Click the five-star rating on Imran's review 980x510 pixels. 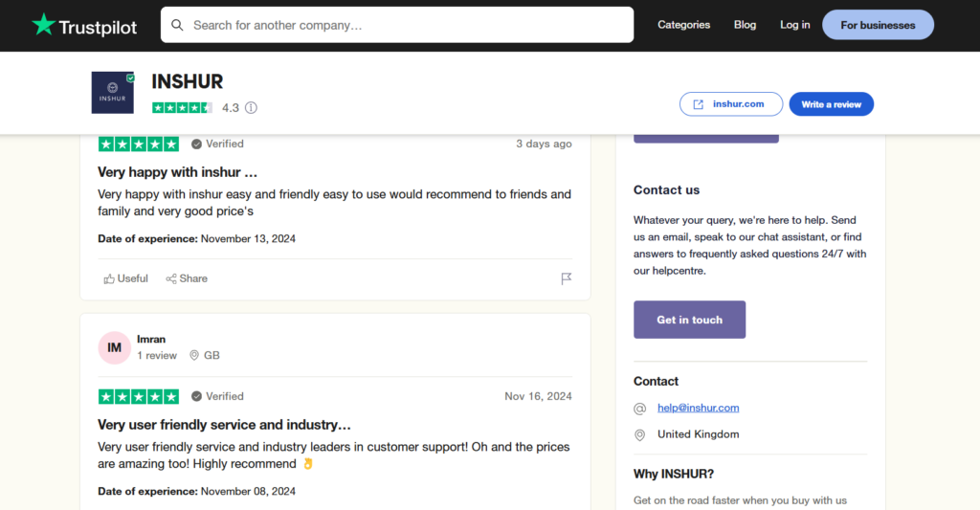coord(138,396)
